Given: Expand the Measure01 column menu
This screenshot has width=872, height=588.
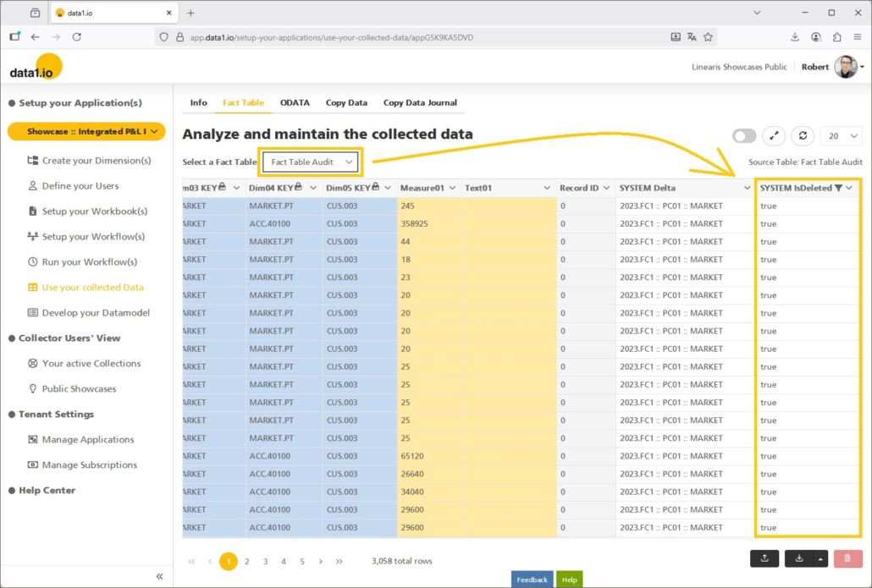Looking at the screenshot, I should coord(453,188).
